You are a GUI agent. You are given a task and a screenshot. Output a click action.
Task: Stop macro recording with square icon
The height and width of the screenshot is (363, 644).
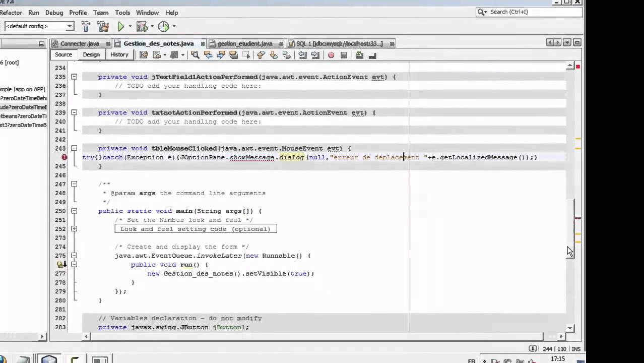pyautogui.click(x=344, y=55)
